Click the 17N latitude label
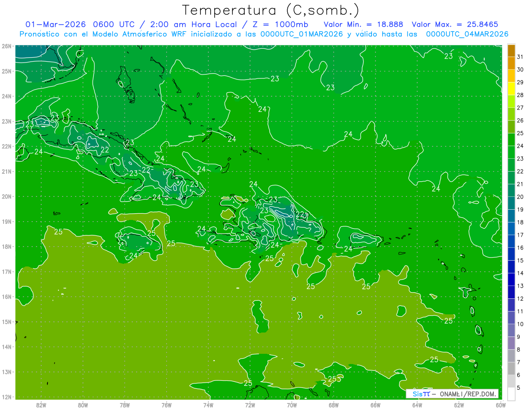Image resolution: width=532 pixels, height=411 pixels. (x=7, y=272)
